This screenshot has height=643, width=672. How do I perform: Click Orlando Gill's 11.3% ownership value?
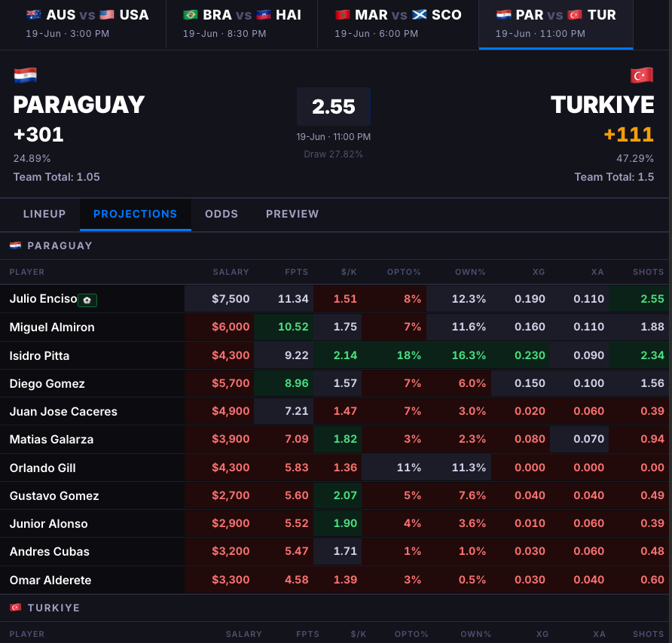[469, 468]
